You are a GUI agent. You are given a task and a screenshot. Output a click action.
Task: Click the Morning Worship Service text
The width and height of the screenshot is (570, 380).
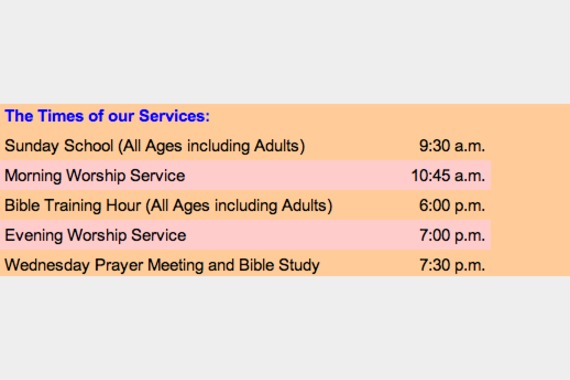pyautogui.click(x=95, y=176)
